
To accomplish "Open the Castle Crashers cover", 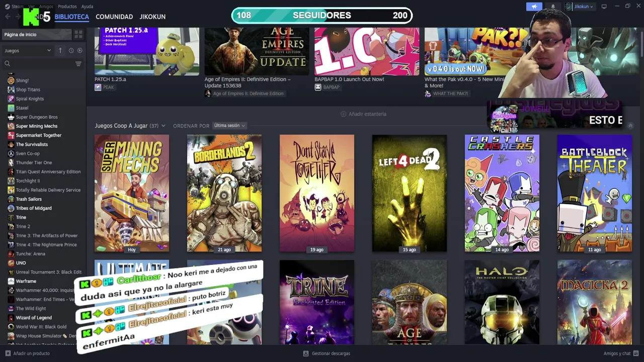I will [502, 193].
